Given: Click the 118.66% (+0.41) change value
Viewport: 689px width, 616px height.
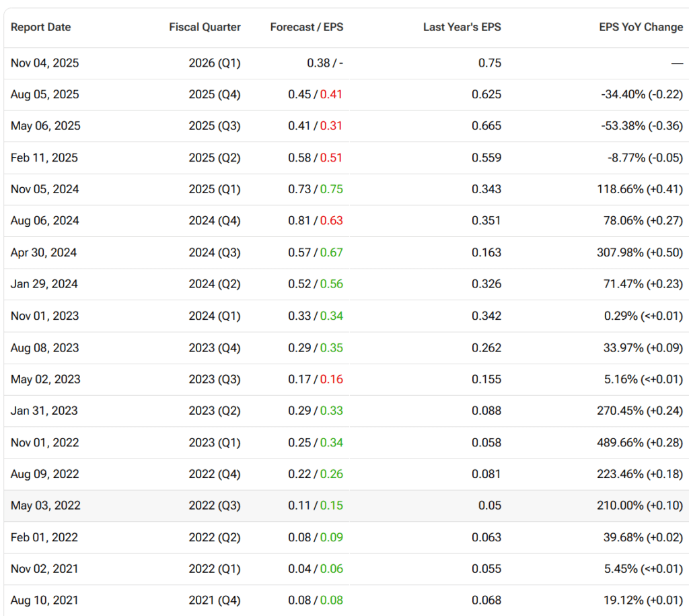Looking at the screenshot, I should point(643,189).
